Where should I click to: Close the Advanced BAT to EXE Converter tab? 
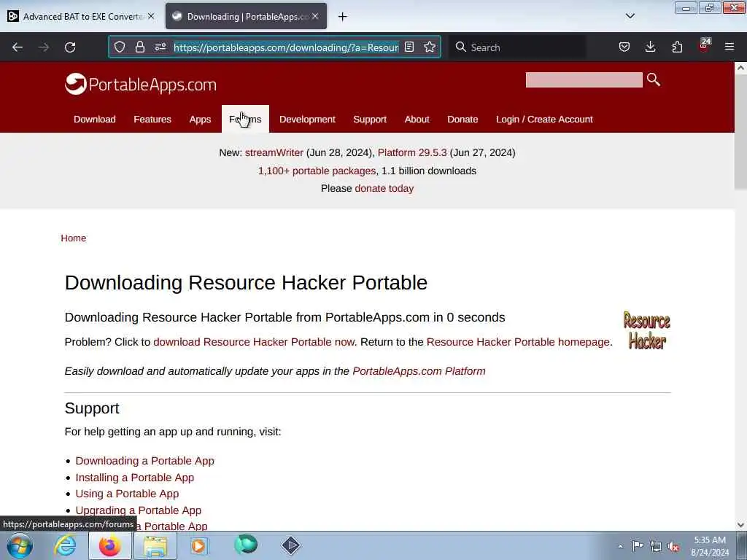[x=151, y=16]
